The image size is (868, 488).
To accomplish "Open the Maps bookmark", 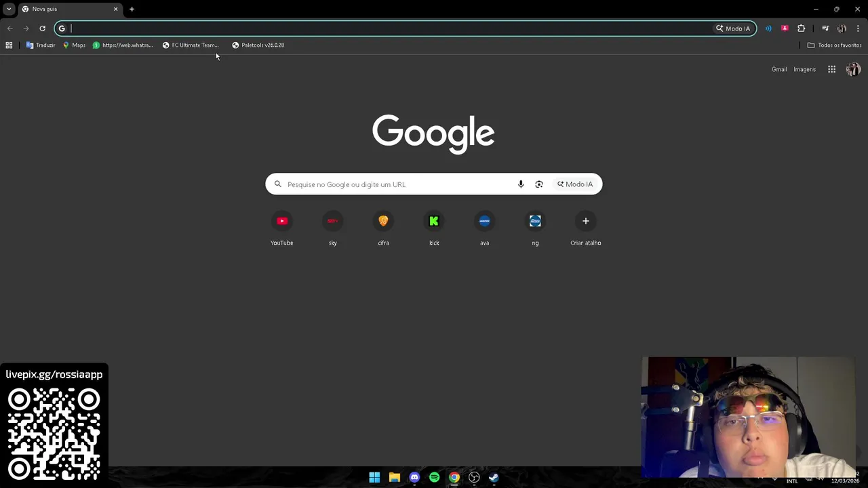I will click(74, 45).
